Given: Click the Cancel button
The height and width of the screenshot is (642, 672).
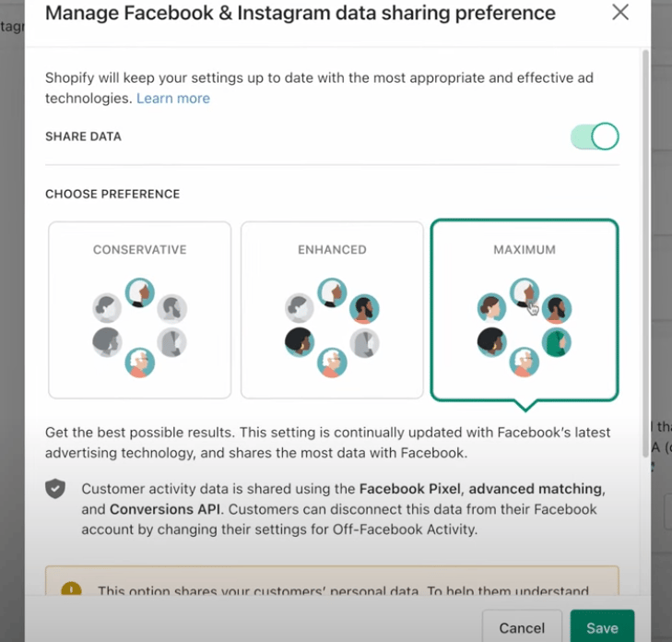Looking at the screenshot, I should click(x=522, y=627).
